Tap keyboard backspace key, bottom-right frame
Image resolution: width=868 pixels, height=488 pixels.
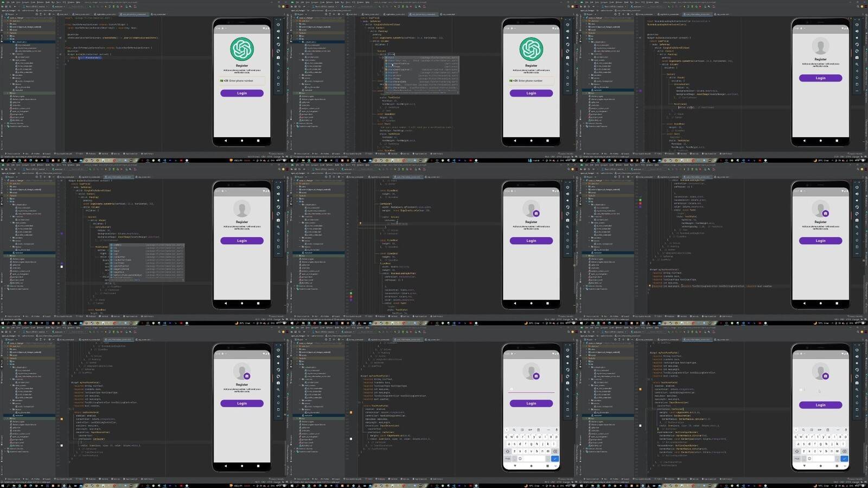click(844, 451)
